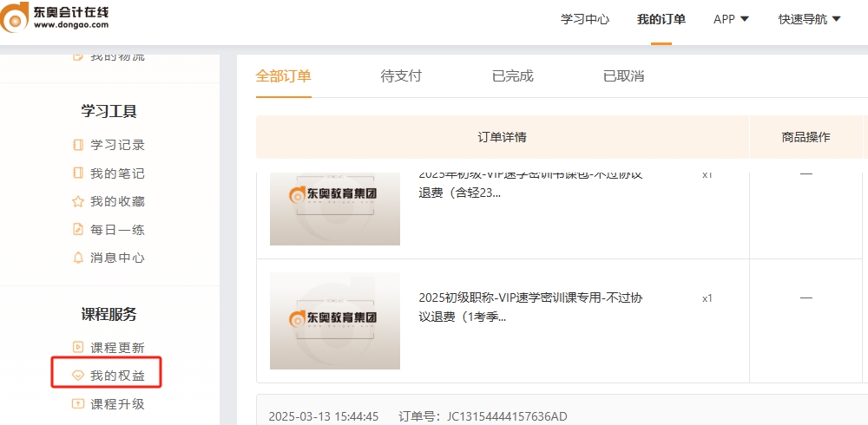
Task: Select 我的订单 in top navigation
Action: click(661, 19)
